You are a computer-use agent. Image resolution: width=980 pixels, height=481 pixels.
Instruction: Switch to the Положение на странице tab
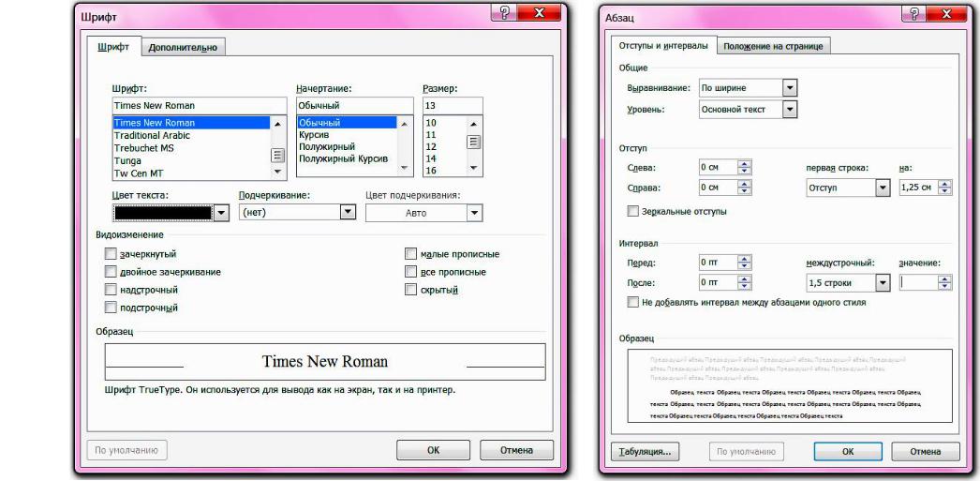(773, 46)
